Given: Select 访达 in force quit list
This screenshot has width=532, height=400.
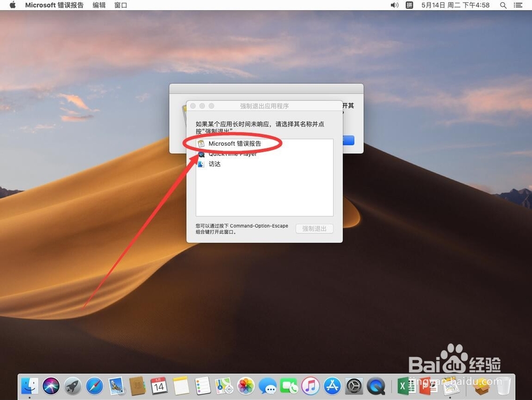Looking at the screenshot, I should 264,164.
